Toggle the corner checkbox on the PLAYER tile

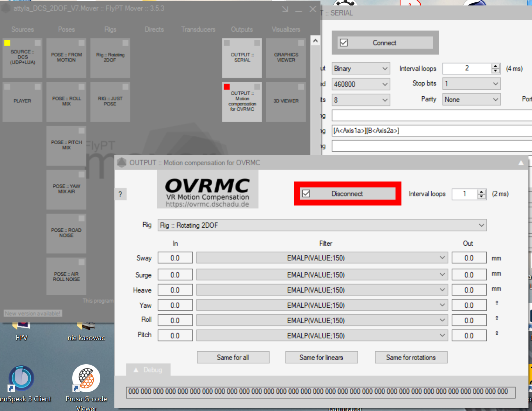(x=37, y=87)
